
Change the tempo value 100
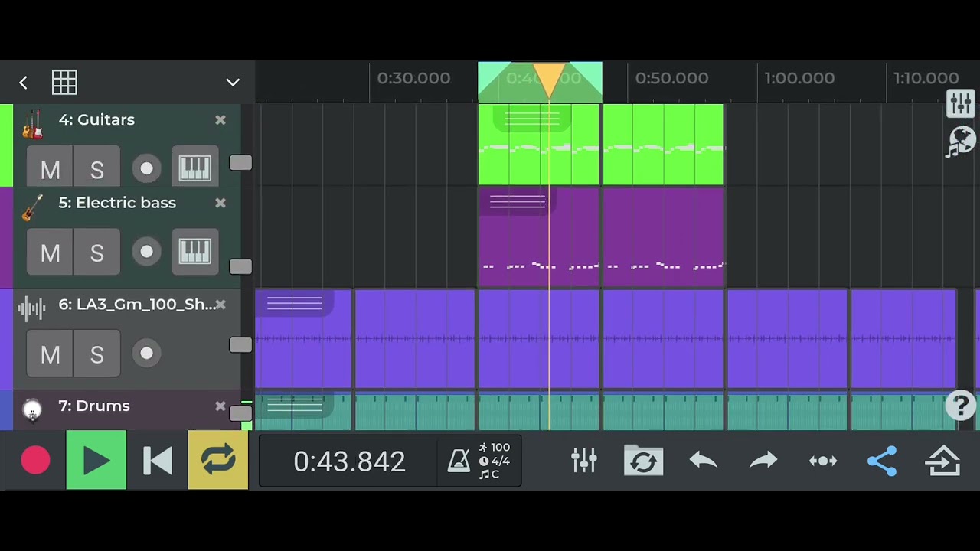click(495, 448)
